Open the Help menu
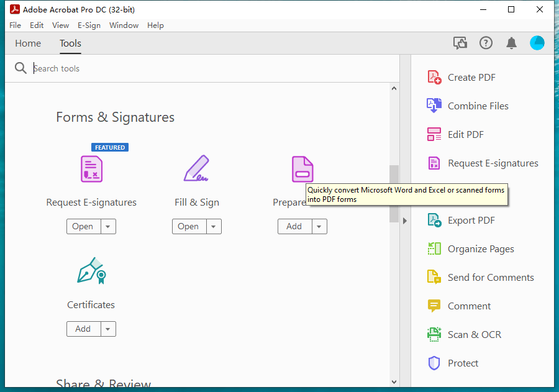Screen dimensions: 559x392 tap(155, 25)
